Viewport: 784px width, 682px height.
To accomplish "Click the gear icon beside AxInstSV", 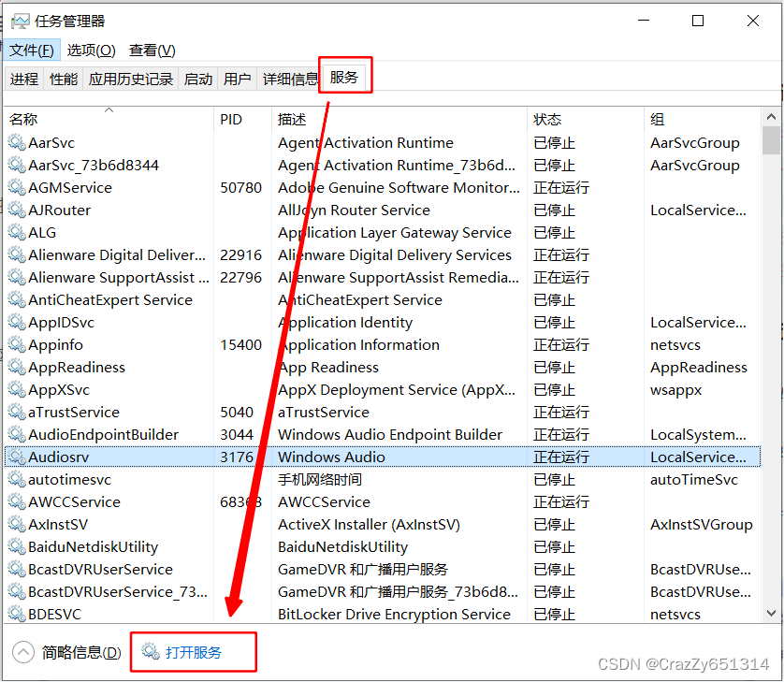I will [x=17, y=525].
